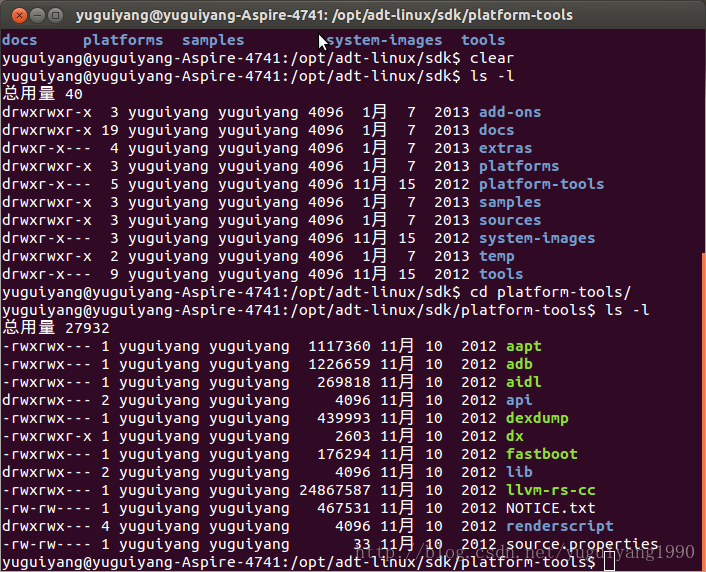Screen dimensions: 706x572
Task: Click 'samples' in the long listing
Action: click(510, 202)
